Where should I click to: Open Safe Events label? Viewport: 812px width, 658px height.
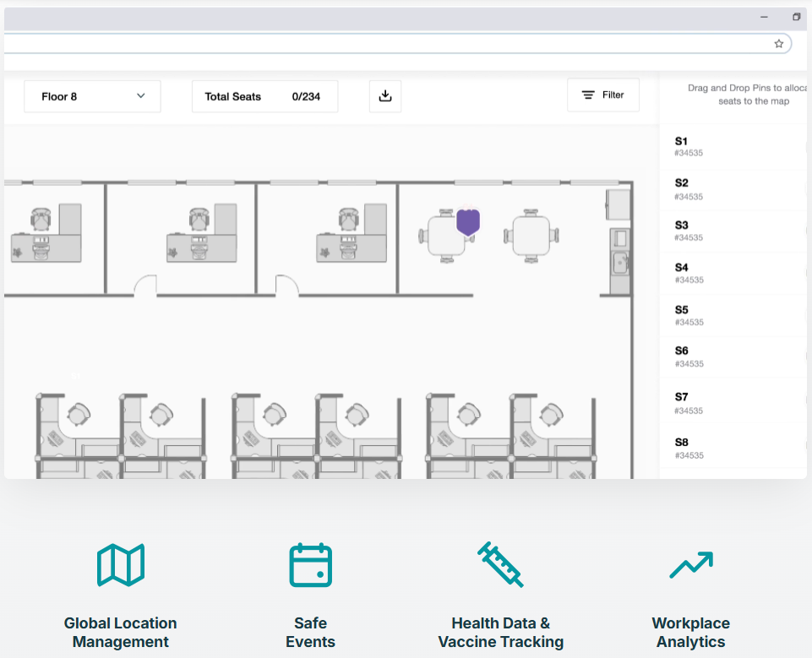tap(310, 632)
